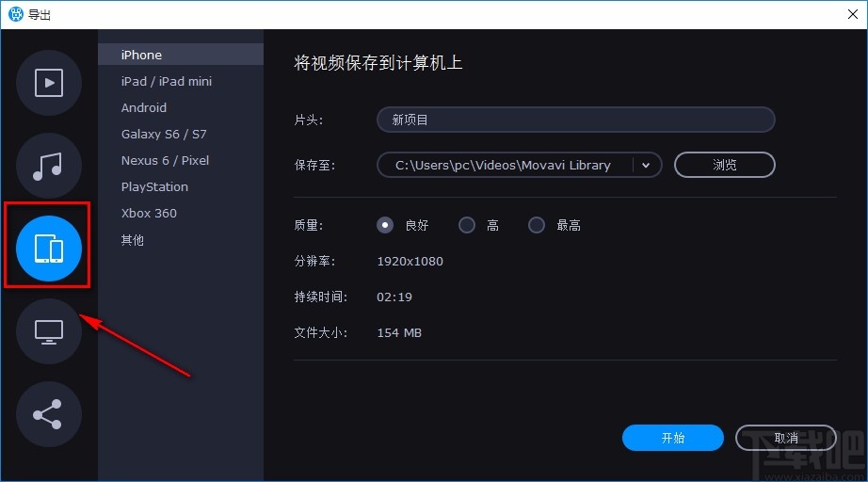Screen dimensions: 868x482
Task: Click the 开始 start button
Action: pos(672,438)
